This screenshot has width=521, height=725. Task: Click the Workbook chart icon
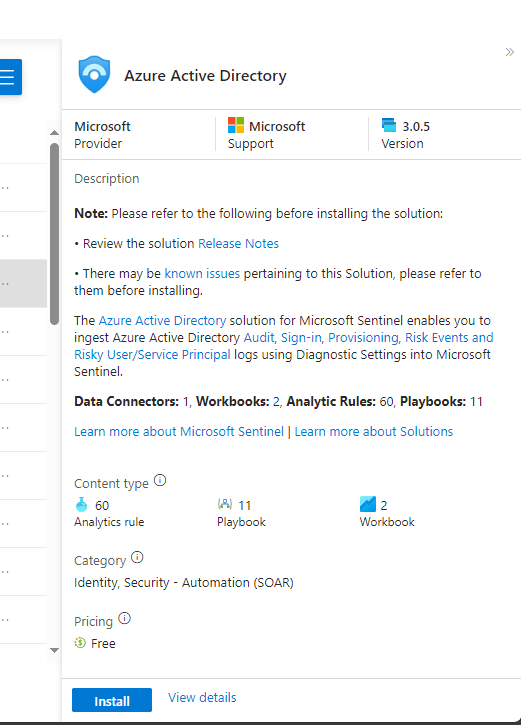368,504
